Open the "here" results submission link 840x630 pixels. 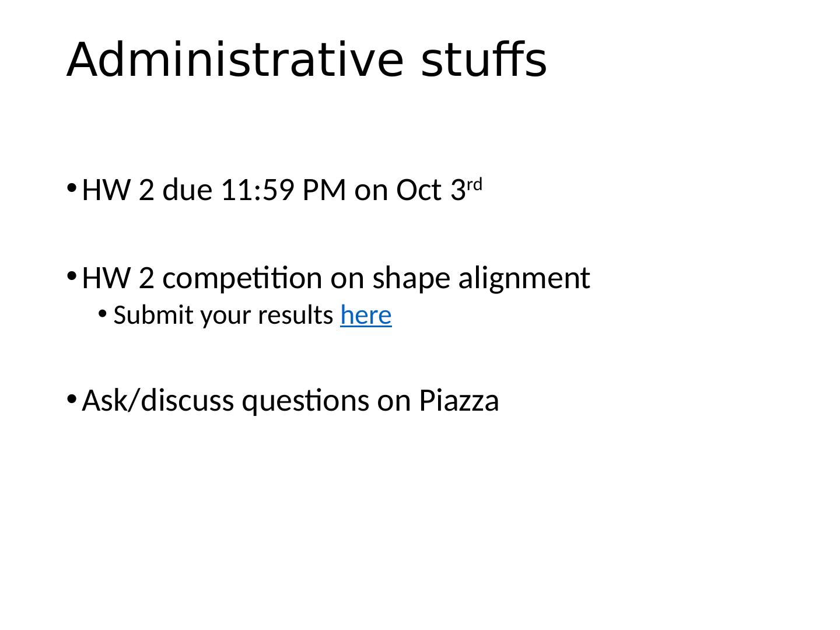coord(366,316)
